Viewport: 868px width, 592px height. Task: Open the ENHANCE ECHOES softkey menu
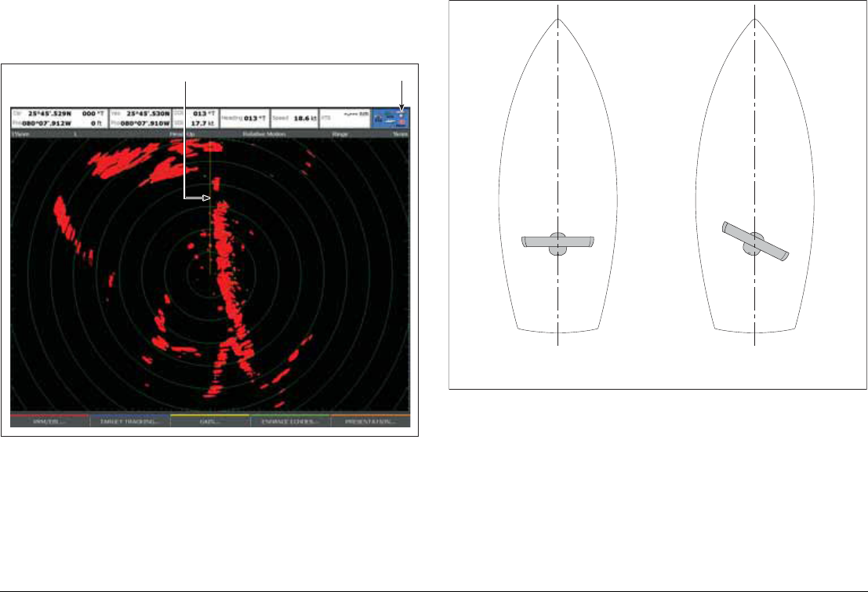tap(290, 421)
